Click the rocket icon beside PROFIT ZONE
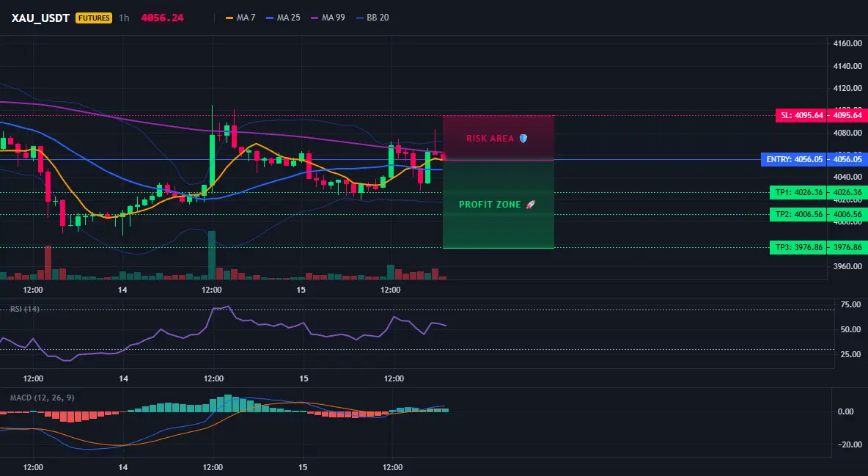This screenshot has width=868, height=476. tap(530, 205)
